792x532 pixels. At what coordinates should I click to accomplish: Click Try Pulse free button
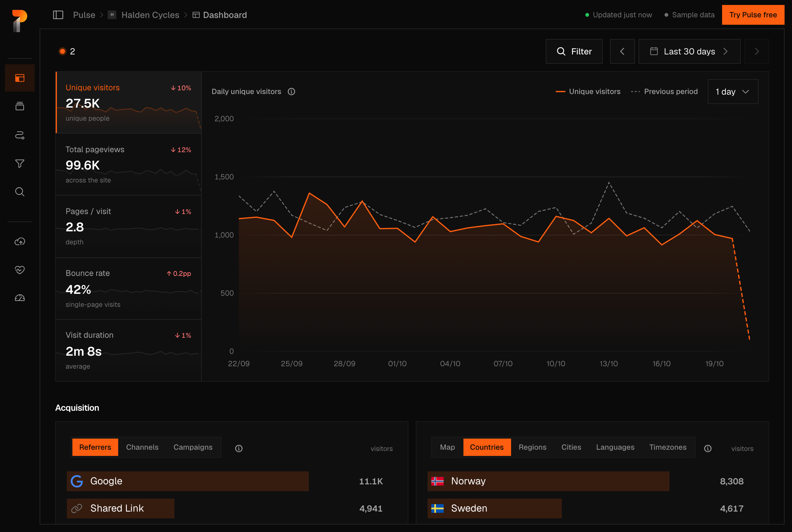click(753, 15)
